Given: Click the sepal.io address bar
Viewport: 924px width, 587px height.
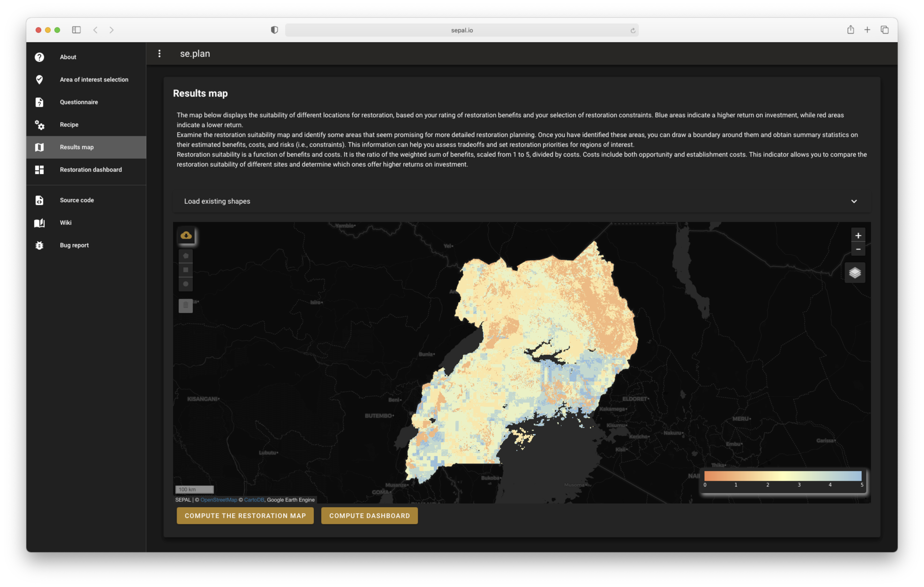Looking at the screenshot, I should [462, 30].
